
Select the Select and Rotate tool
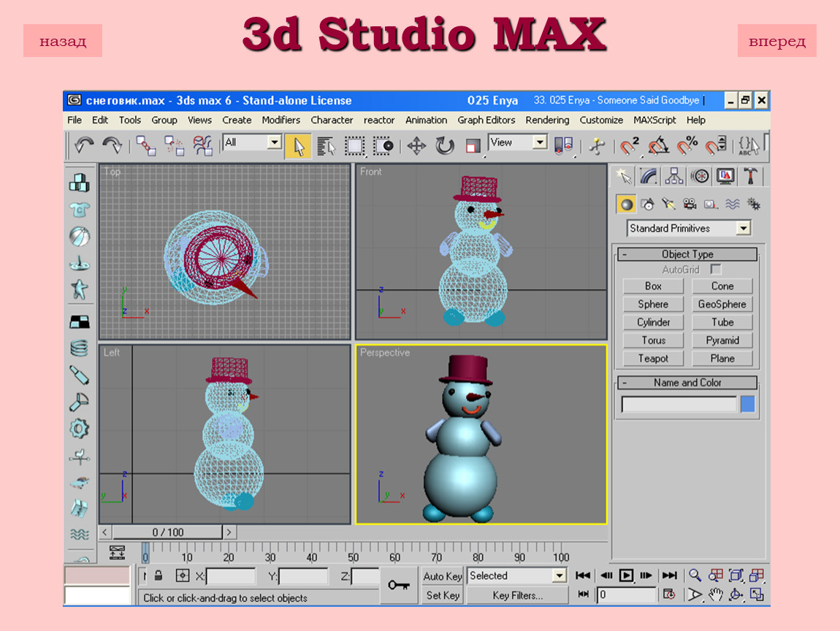coord(445,145)
